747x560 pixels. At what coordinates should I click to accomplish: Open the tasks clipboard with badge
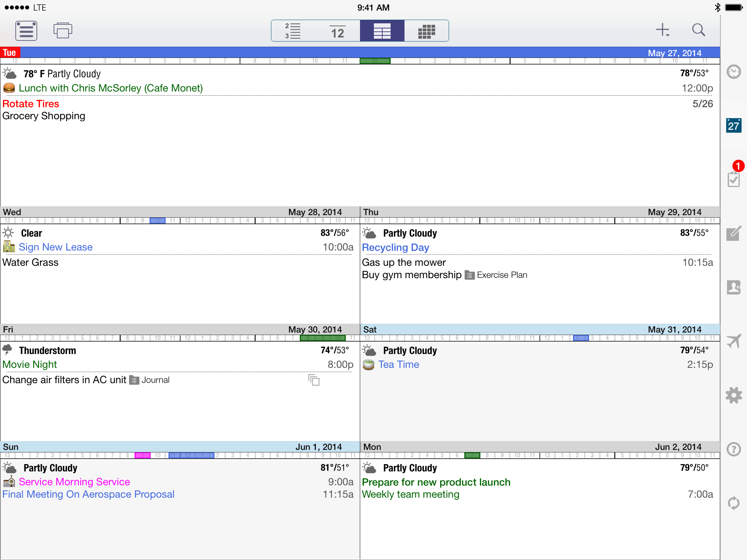point(734,179)
